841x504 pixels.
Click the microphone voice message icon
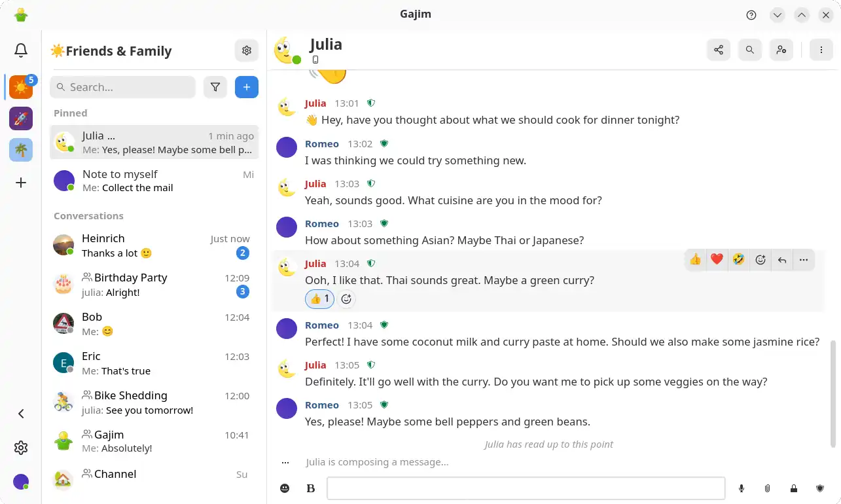point(742,488)
